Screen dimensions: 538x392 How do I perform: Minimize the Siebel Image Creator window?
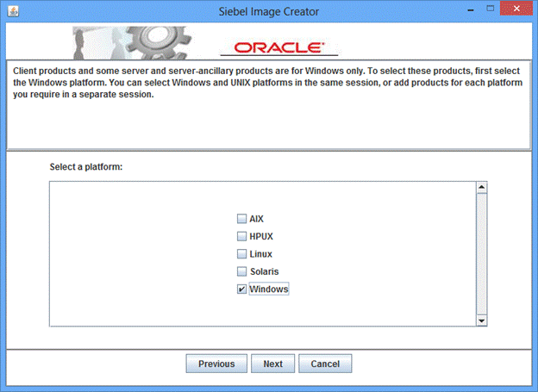pyautogui.click(x=471, y=9)
